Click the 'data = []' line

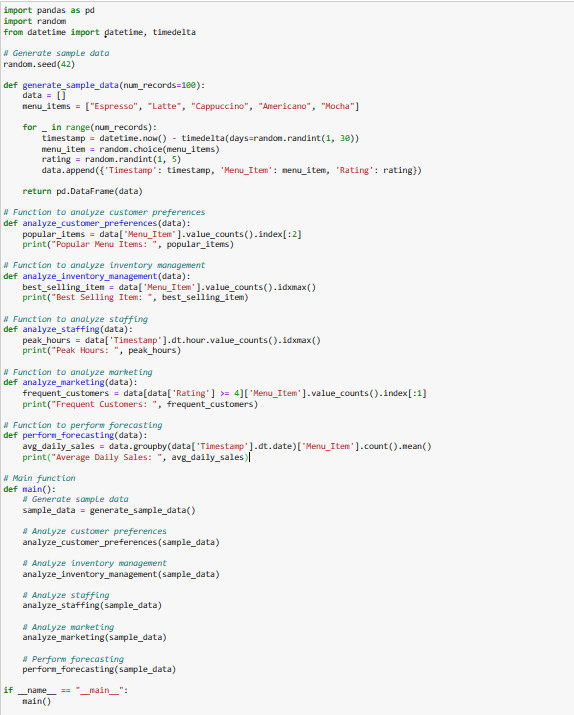(44, 95)
